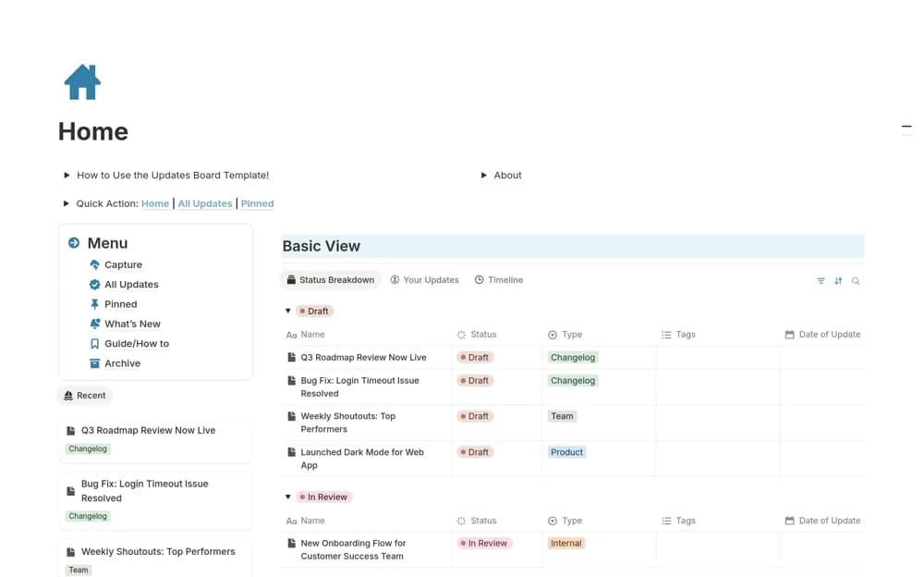Open Q3 Roadmap Review Now Live table entry

click(363, 357)
